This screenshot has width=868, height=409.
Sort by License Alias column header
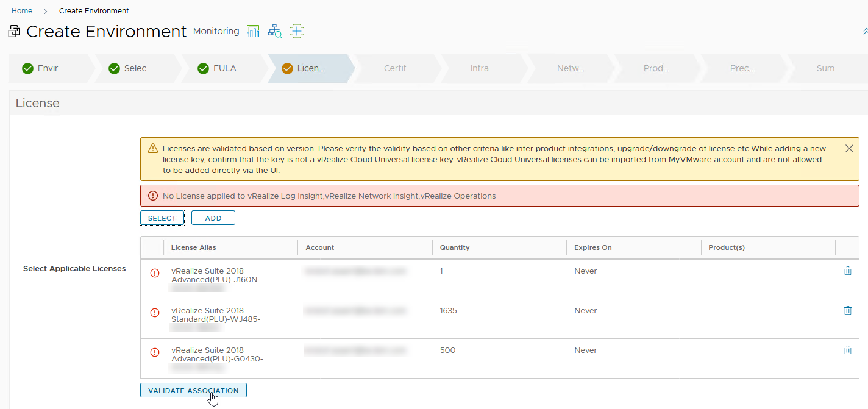tap(194, 247)
